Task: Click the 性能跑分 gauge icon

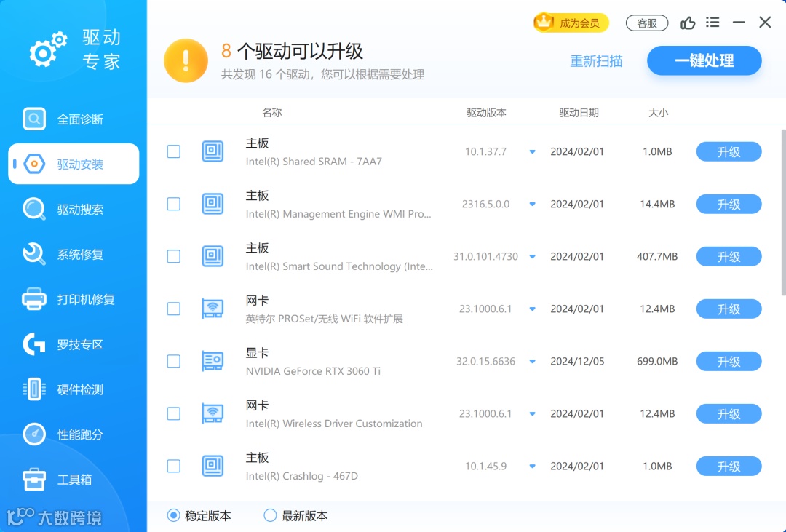Action: pyautogui.click(x=34, y=434)
